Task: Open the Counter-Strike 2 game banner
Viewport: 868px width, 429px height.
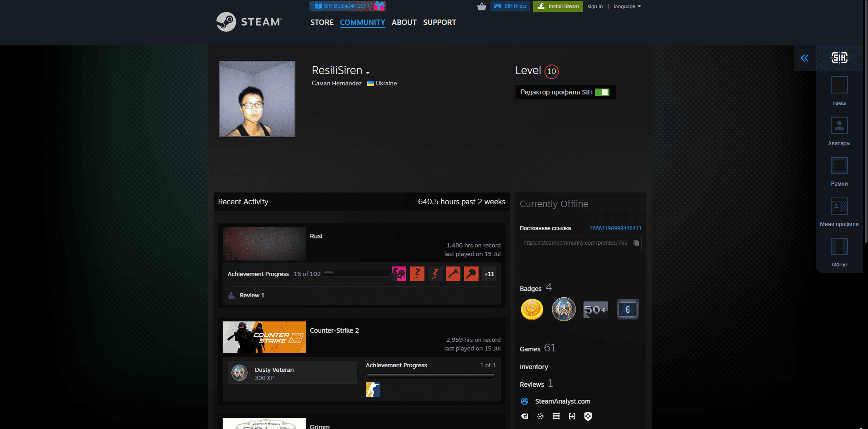Action: 264,337
